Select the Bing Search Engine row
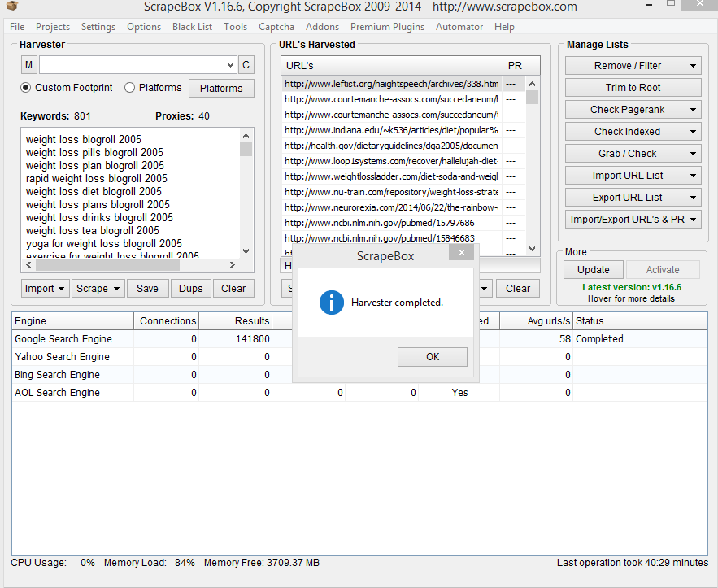 point(359,375)
